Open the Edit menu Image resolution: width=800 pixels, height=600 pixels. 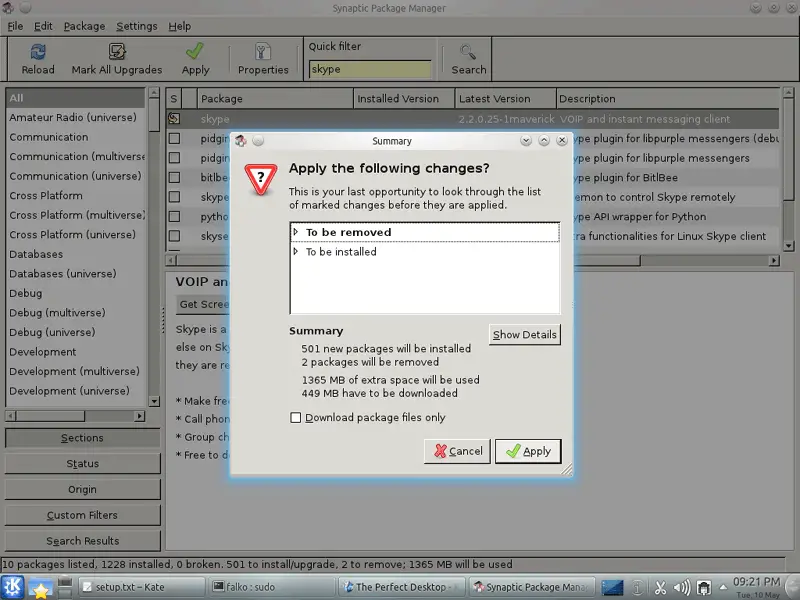point(43,26)
